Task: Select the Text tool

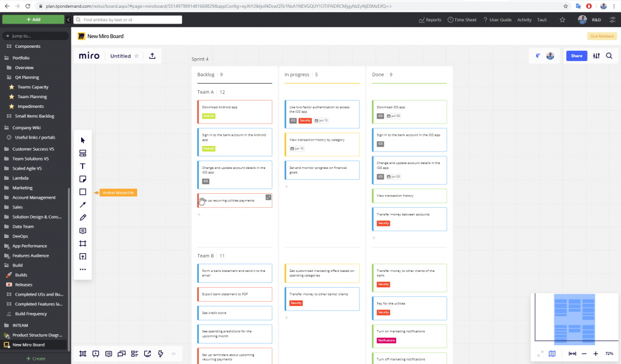Action: coord(82,166)
